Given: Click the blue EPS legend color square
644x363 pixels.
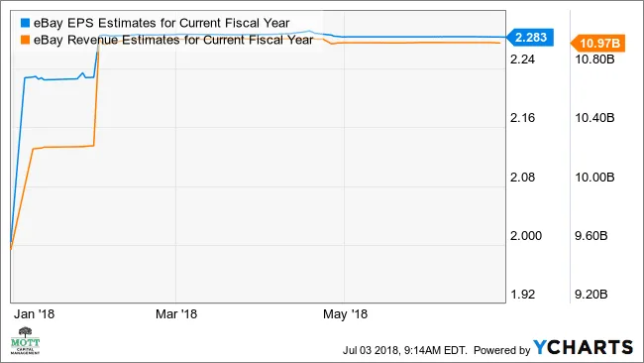Looking at the screenshot, I should pos(25,23).
